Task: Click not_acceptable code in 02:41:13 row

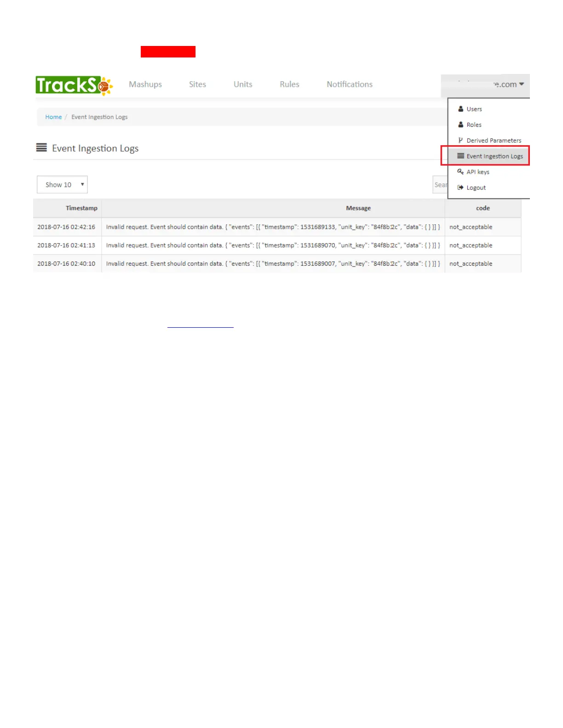Action: pos(471,245)
